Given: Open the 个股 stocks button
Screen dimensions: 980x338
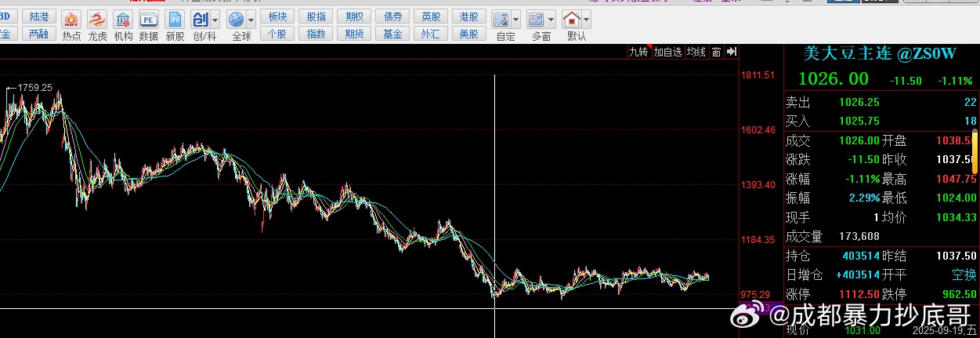Looking at the screenshot, I should tap(277, 34).
